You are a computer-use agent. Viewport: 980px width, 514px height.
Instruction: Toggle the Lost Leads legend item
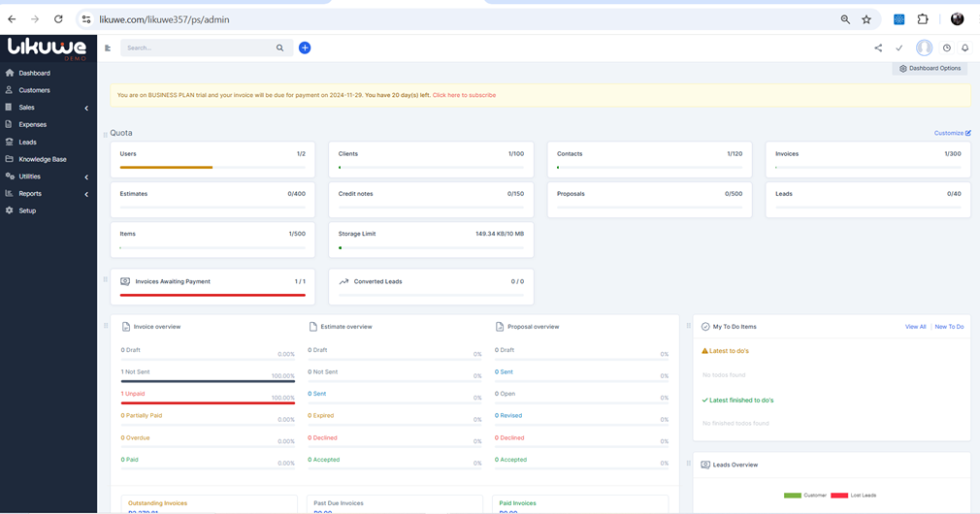[854, 496]
